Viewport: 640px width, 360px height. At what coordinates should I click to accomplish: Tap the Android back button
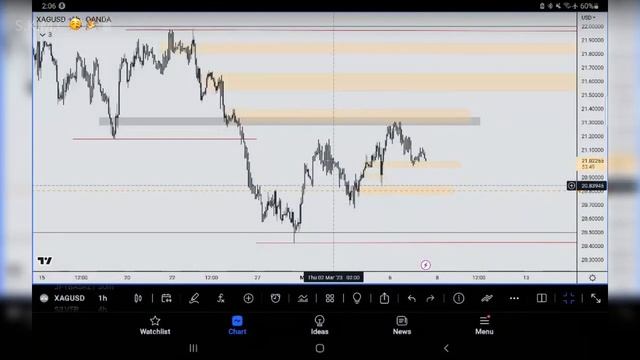click(x=446, y=348)
